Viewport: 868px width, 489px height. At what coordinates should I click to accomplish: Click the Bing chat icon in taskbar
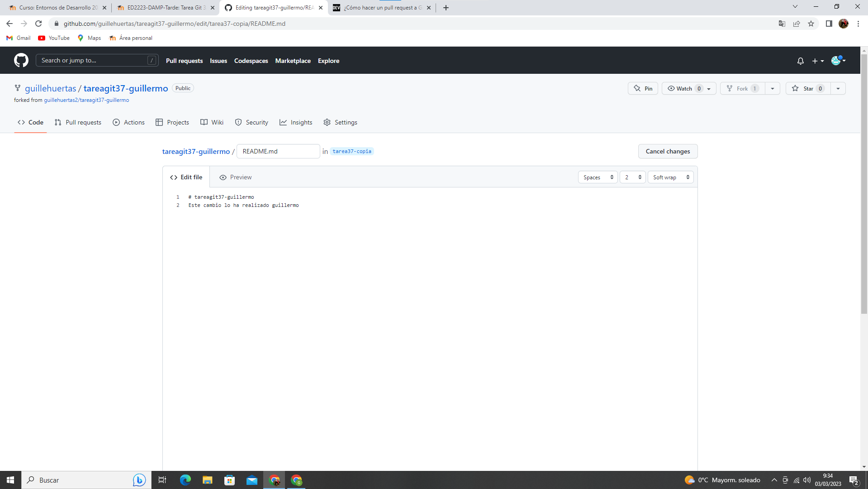click(139, 480)
